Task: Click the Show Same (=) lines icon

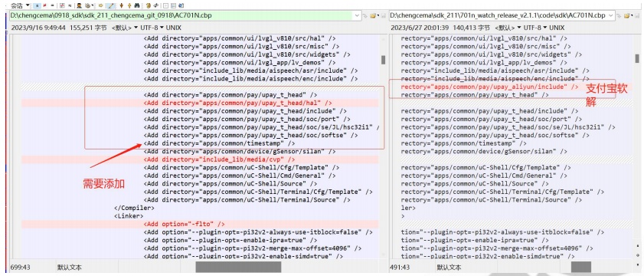Action: [x=53, y=6]
